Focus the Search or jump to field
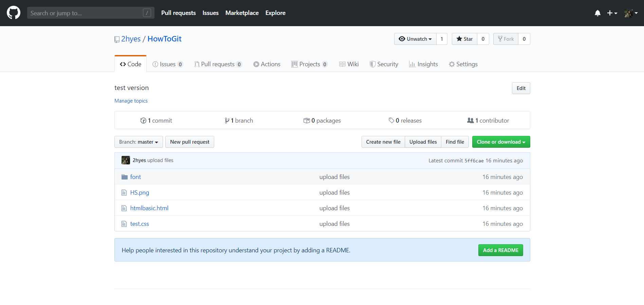644x305 pixels. click(x=91, y=13)
